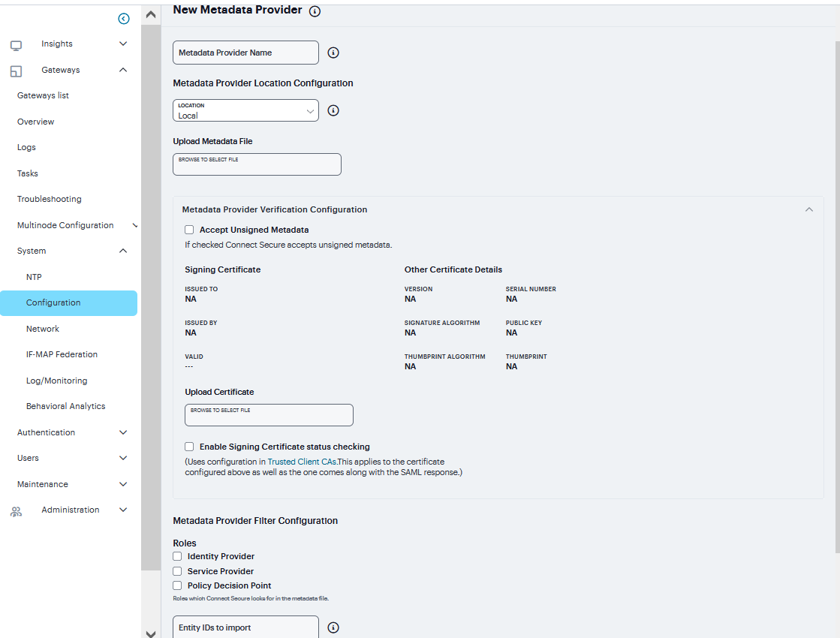
Task: Open the Trusted Client CAs link
Action: point(302,462)
